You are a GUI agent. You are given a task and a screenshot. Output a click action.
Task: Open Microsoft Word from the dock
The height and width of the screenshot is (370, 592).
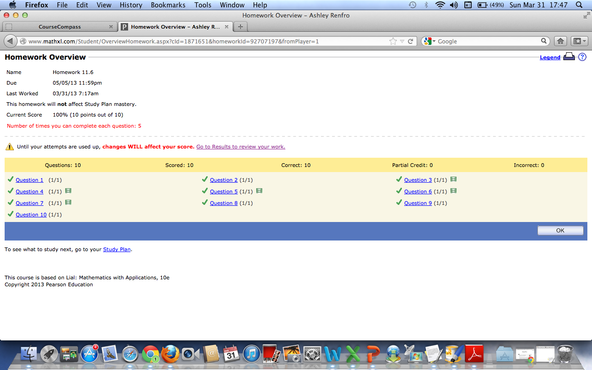333,355
